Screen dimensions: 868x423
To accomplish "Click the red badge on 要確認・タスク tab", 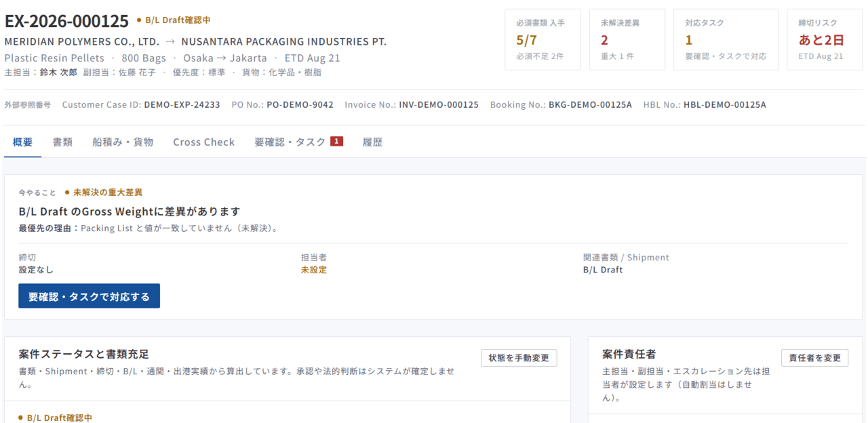I will 336,142.
